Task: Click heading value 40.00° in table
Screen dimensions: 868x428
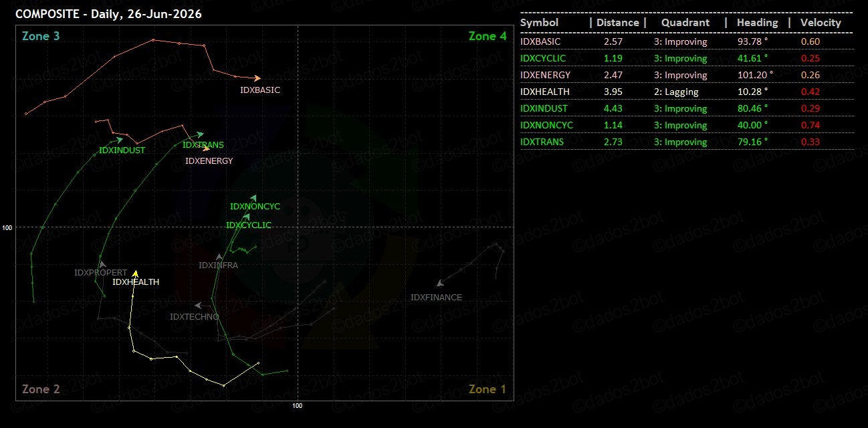Action: 752,125
